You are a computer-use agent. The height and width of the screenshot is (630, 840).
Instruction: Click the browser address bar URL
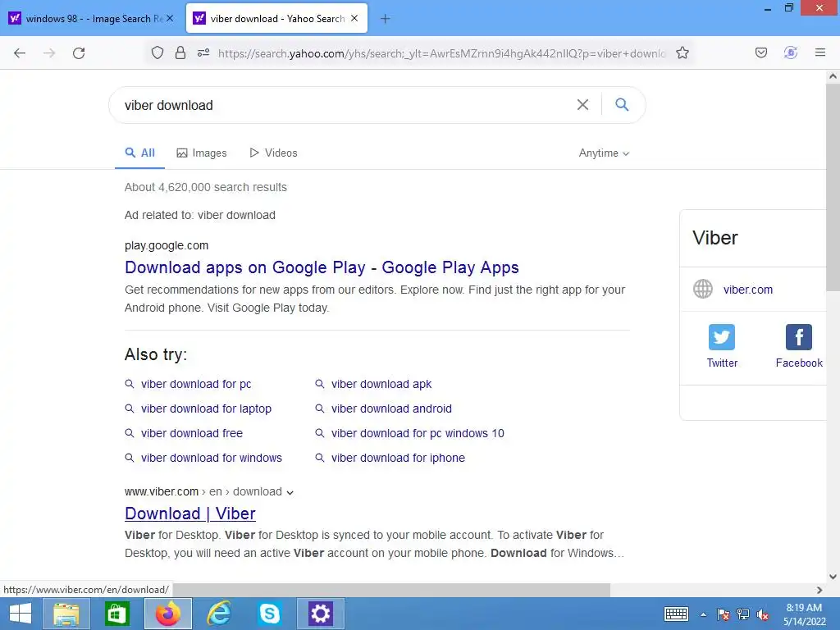pyautogui.click(x=441, y=53)
